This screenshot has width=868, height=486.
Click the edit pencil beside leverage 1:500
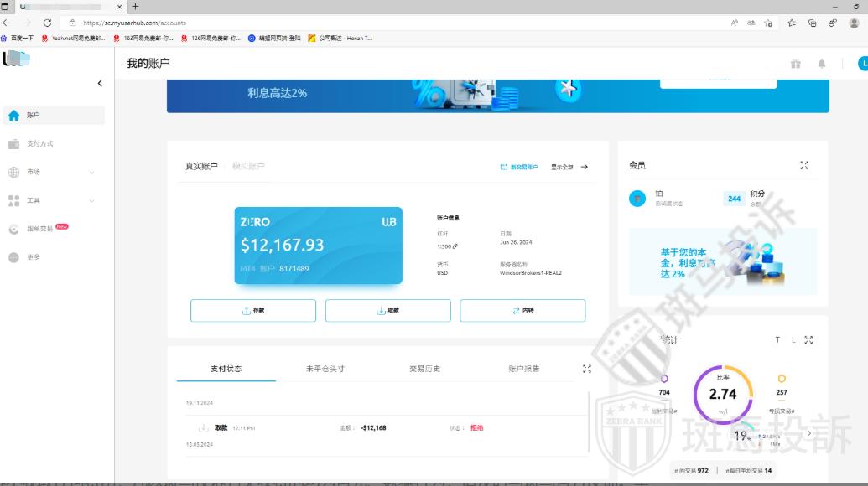click(455, 246)
